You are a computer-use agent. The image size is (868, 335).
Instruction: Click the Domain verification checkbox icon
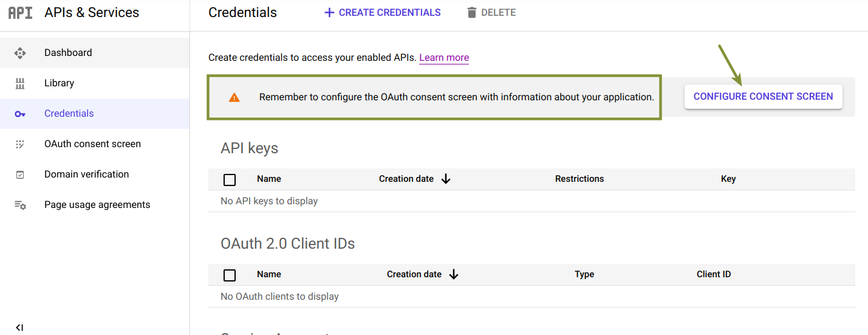(20, 174)
